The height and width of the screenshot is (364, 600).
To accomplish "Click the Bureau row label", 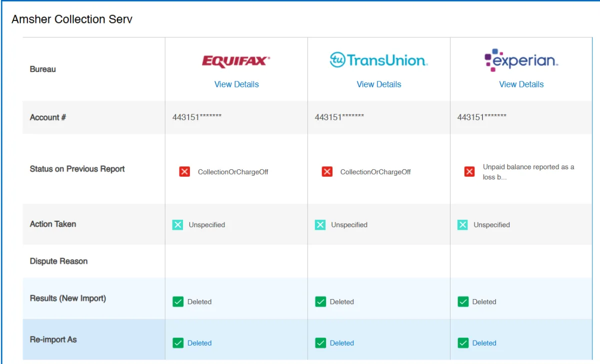I will [x=43, y=69].
